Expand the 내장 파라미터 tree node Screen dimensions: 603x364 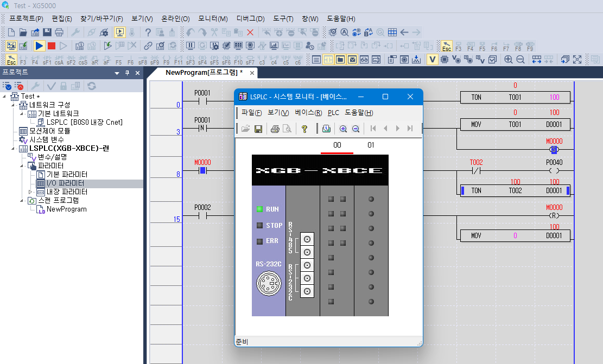pos(31,193)
